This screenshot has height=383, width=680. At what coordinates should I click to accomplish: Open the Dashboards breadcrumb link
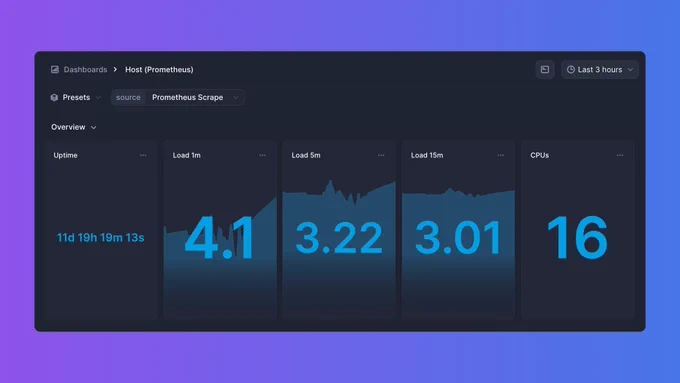pos(85,69)
